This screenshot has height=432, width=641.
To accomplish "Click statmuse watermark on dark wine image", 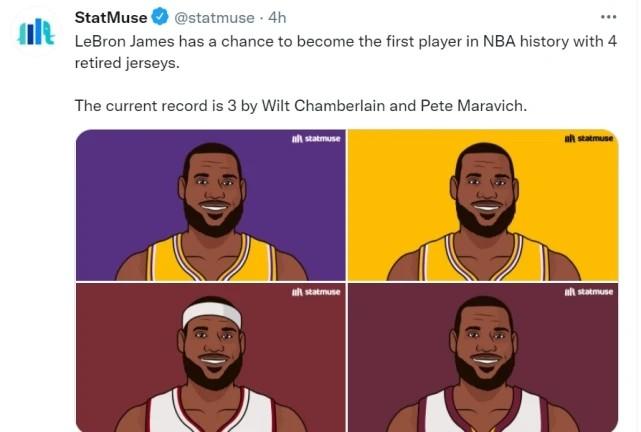I will pyautogui.click(x=588, y=292).
